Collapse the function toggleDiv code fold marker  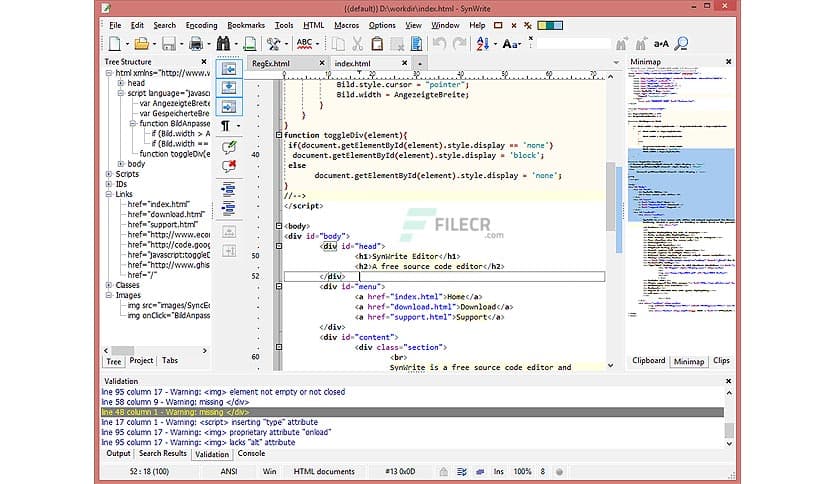coord(278,135)
